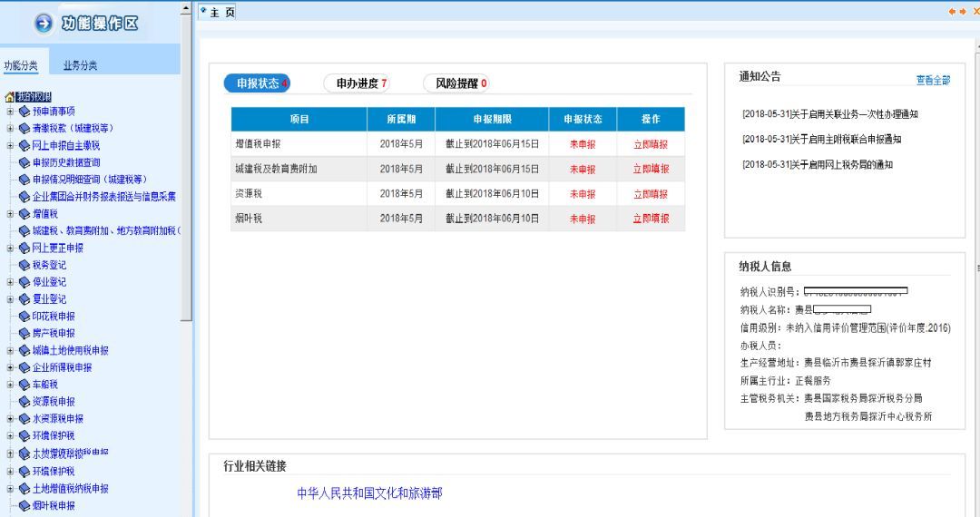Click the book icon beside 印花税申报

[x=24, y=317]
